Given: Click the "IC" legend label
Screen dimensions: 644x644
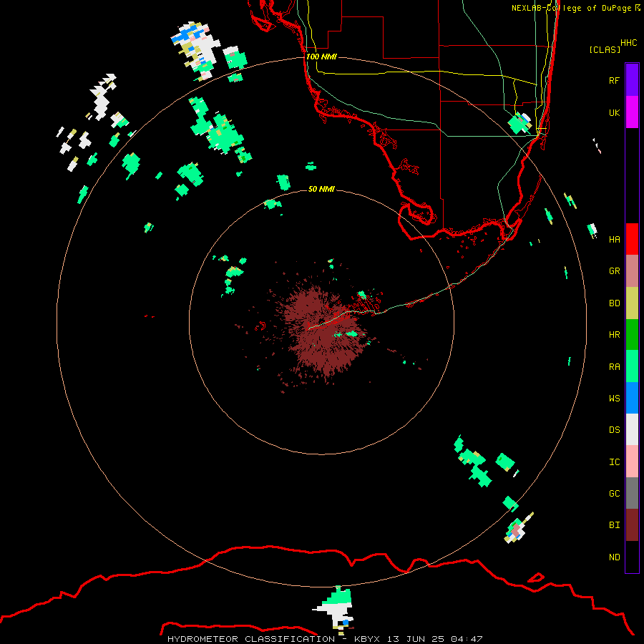Looking at the screenshot, I should pyautogui.click(x=614, y=462).
